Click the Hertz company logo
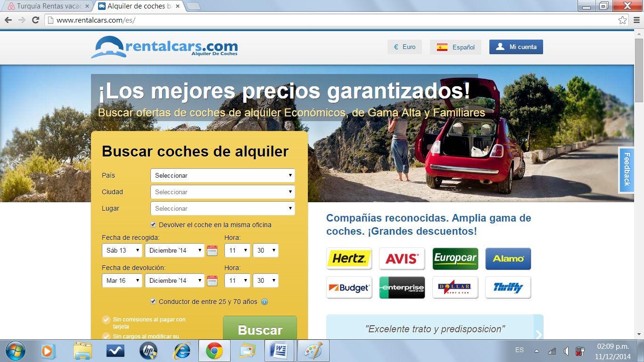This screenshot has width=644, height=362. (x=349, y=259)
